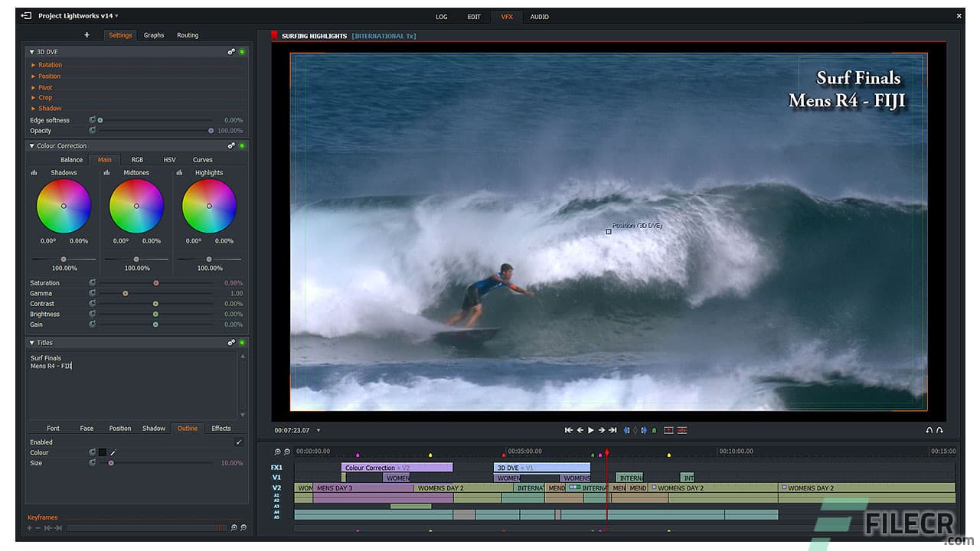
Task: Toggle the Enabled checkbox in the Titles Outline section
Action: pos(239,442)
